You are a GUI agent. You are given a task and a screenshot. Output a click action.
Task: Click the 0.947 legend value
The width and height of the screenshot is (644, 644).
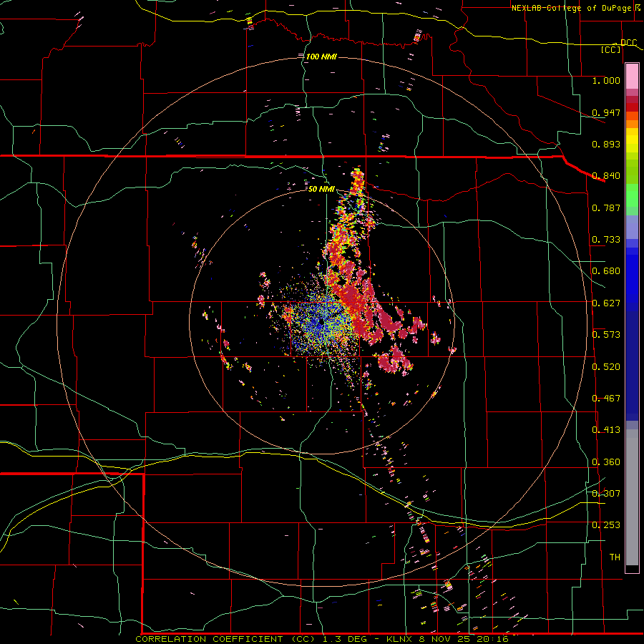606,112
